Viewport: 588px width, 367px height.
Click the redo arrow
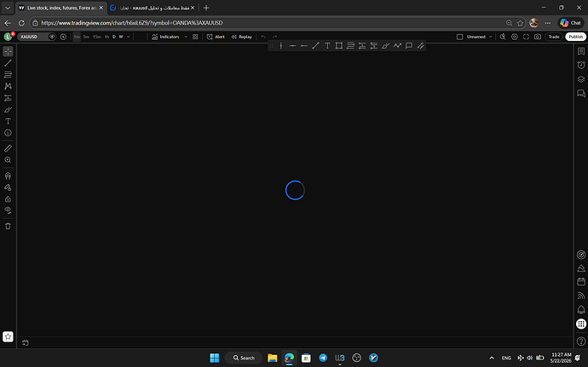click(x=274, y=37)
